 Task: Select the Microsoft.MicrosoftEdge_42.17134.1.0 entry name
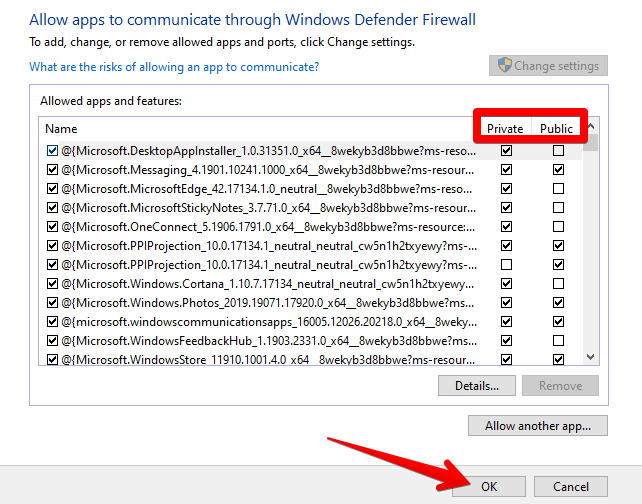267,189
